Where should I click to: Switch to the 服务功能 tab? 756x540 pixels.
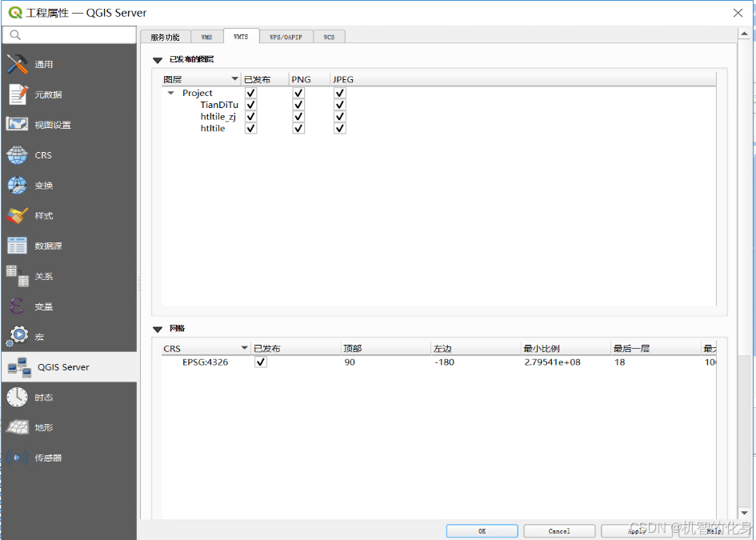coord(165,37)
